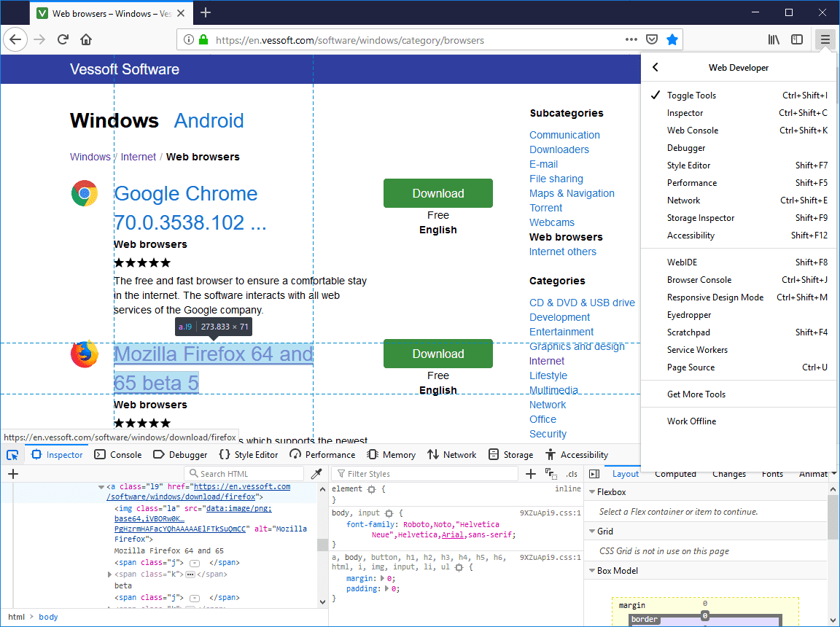Open the "CD & DVD & USB drive" category
This screenshot has height=627, width=840.
583,303
